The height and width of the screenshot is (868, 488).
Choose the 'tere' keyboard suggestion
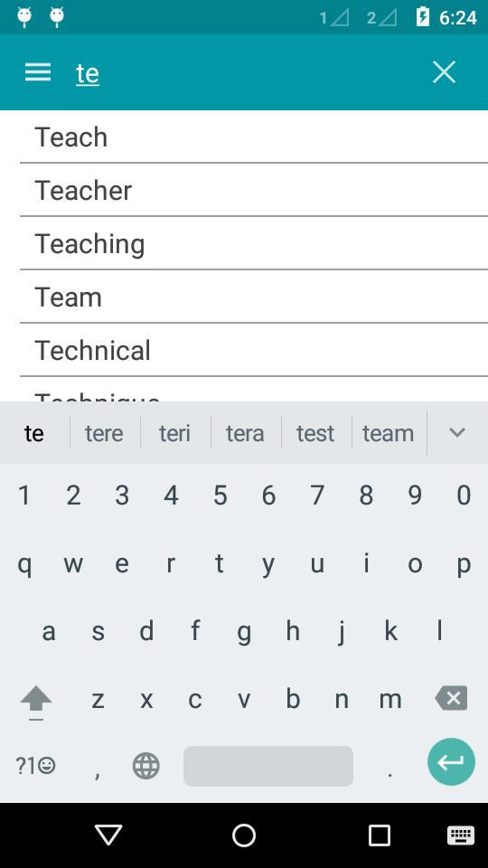pos(104,433)
